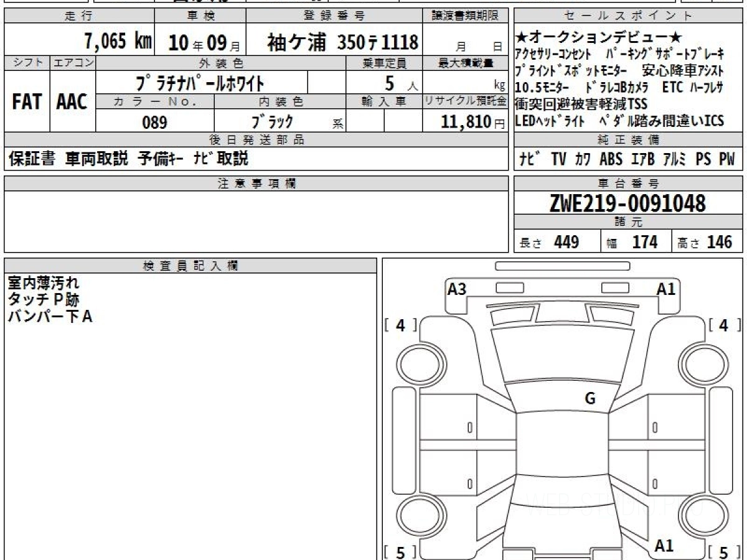Viewport: 747px width, 560px height.
Task: Select the A1 marker near the rear wheel
Action: click(x=664, y=546)
